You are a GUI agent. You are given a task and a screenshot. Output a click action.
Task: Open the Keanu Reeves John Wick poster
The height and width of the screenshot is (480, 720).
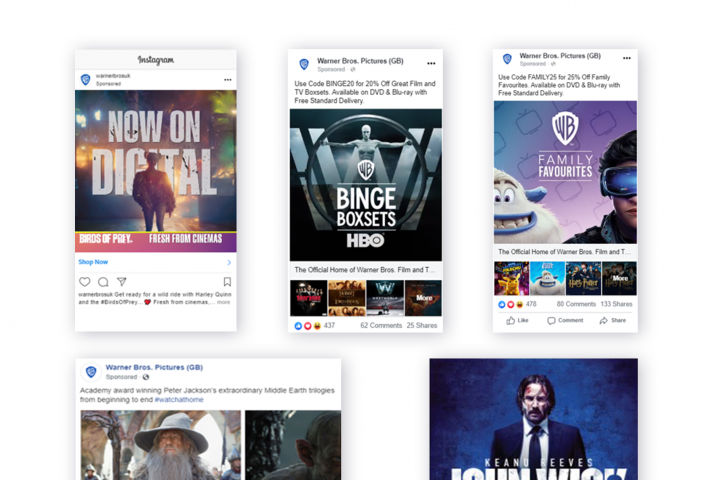[x=534, y=419]
